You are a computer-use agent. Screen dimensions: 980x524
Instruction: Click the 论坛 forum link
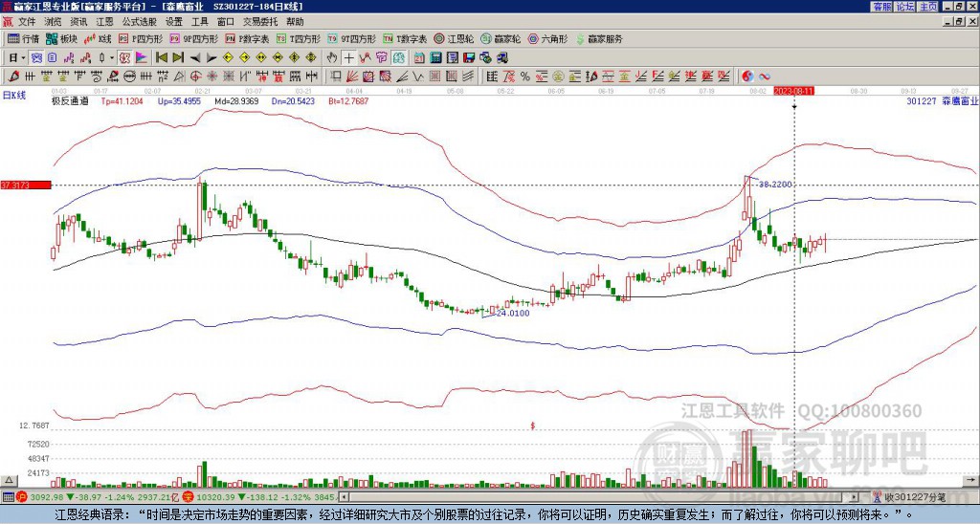point(904,7)
